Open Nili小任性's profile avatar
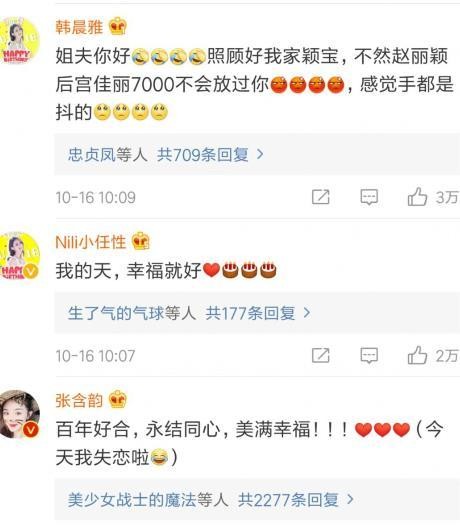Screen dimensions: 460x527 tap(19, 256)
